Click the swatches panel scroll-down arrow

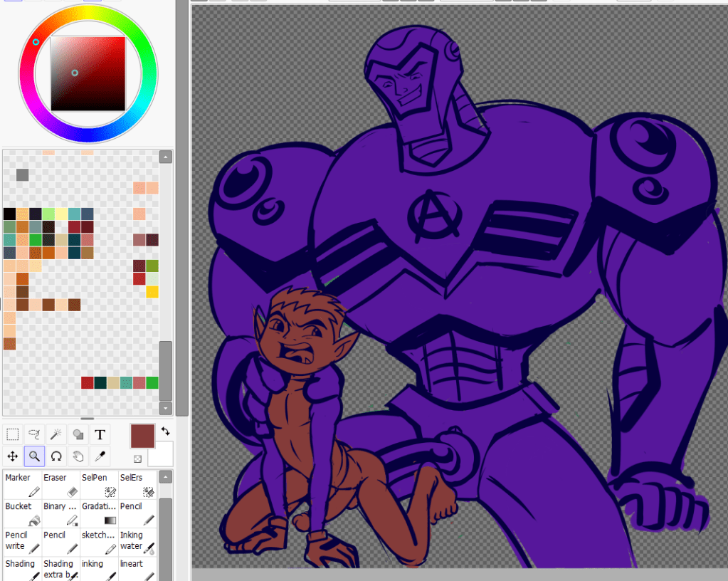165,409
